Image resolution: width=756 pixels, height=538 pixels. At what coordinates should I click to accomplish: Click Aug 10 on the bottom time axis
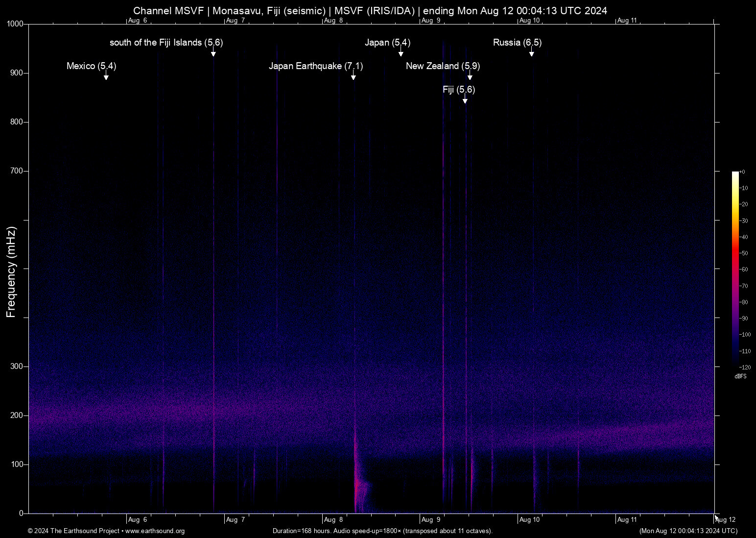[529, 520]
